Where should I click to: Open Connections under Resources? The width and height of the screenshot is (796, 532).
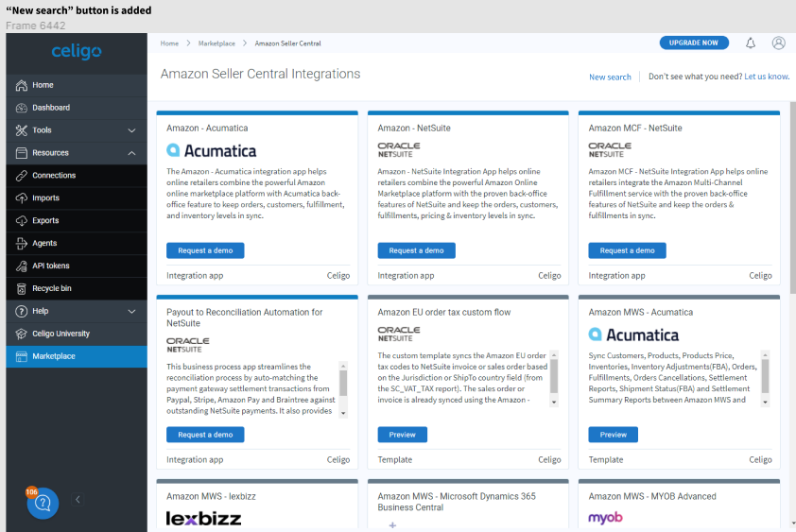tap(54, 176)
